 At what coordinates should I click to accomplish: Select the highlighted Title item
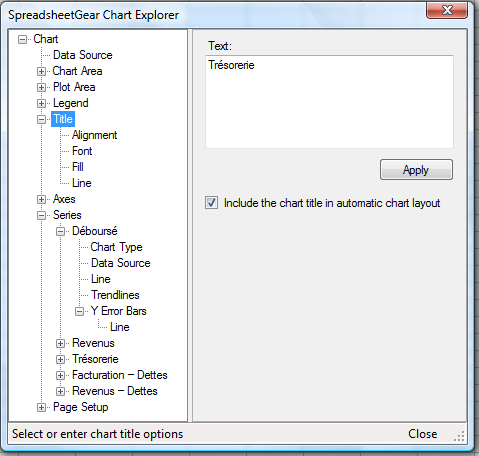63,119
